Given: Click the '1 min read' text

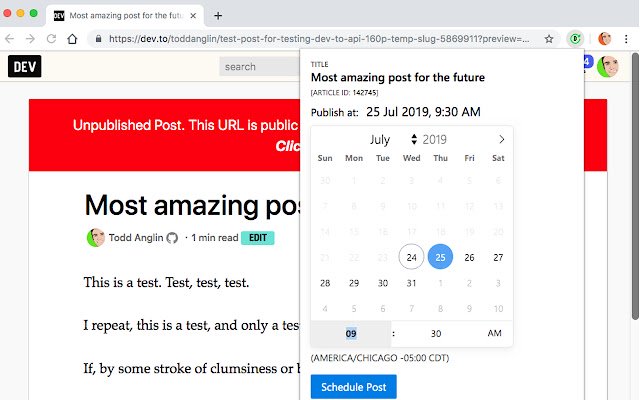Looking at the screenshot, I should (x=215, y=238).
